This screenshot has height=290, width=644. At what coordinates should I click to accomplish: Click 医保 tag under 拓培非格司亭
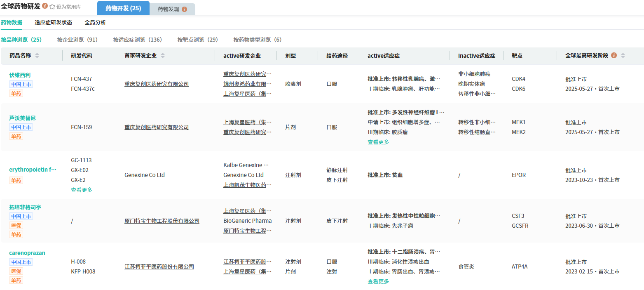(x=16, y=225)
